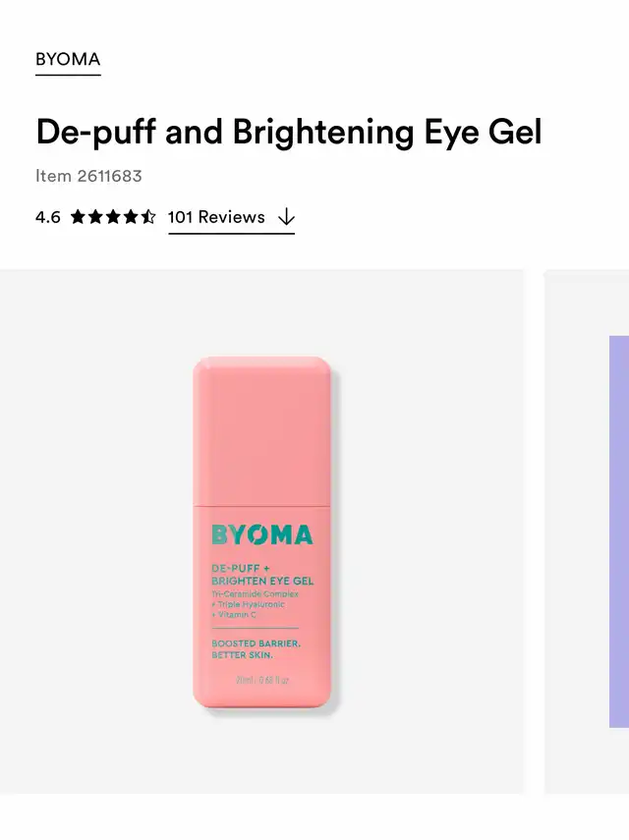This screenshot has width=629, height=840.
Task: Click the half-filled fifth star
Action: click(148, 217)
